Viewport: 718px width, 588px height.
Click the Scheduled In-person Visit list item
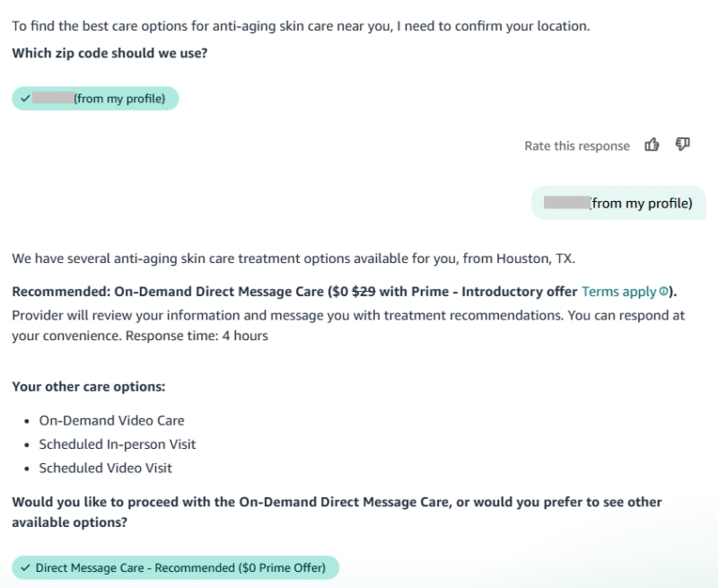click(x=117, y=444)
